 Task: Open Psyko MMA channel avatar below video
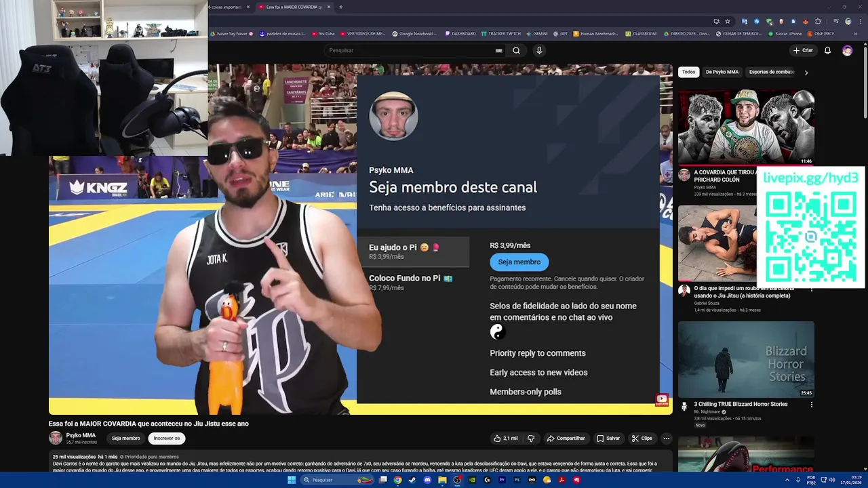tap(56, 438)
